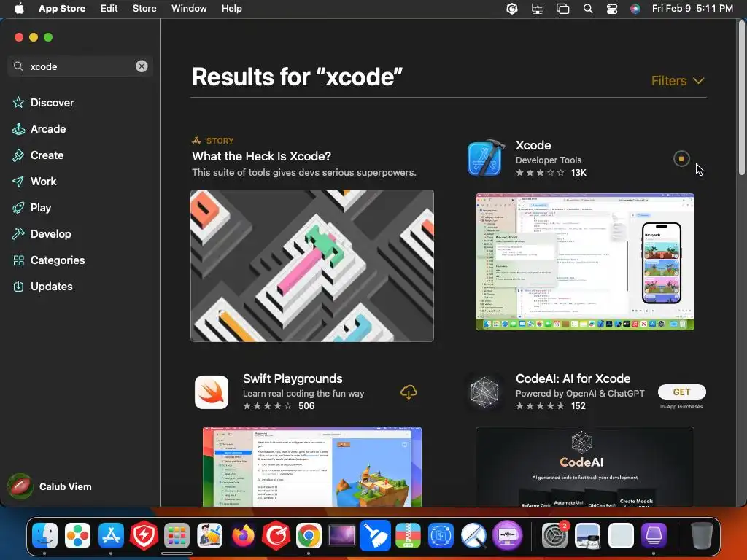Image resolution: width=747 pixels, height=560 pixels.
Task: Open the screenshot capture app in the Dock
Action: click(x=441, y=535)
